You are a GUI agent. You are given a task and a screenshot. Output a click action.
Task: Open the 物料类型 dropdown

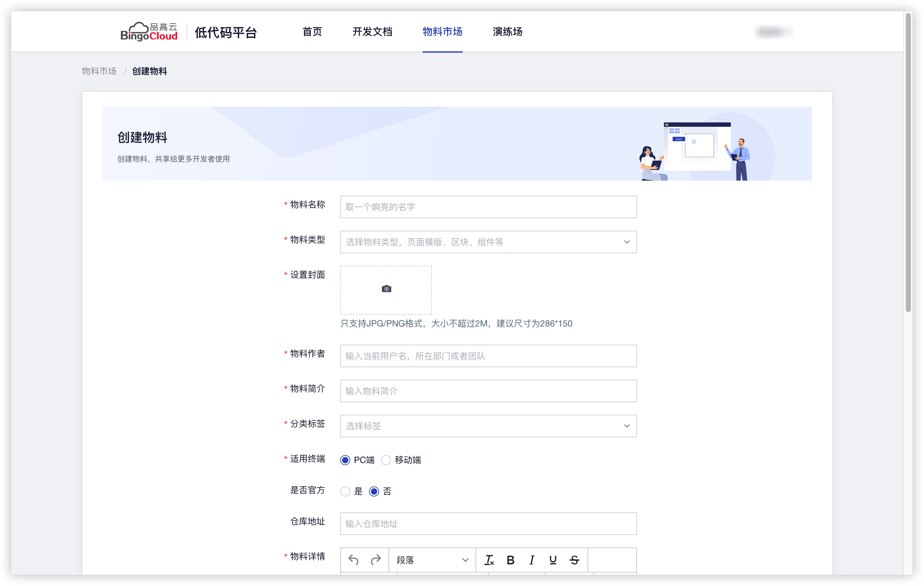click(x=488, y=242)
